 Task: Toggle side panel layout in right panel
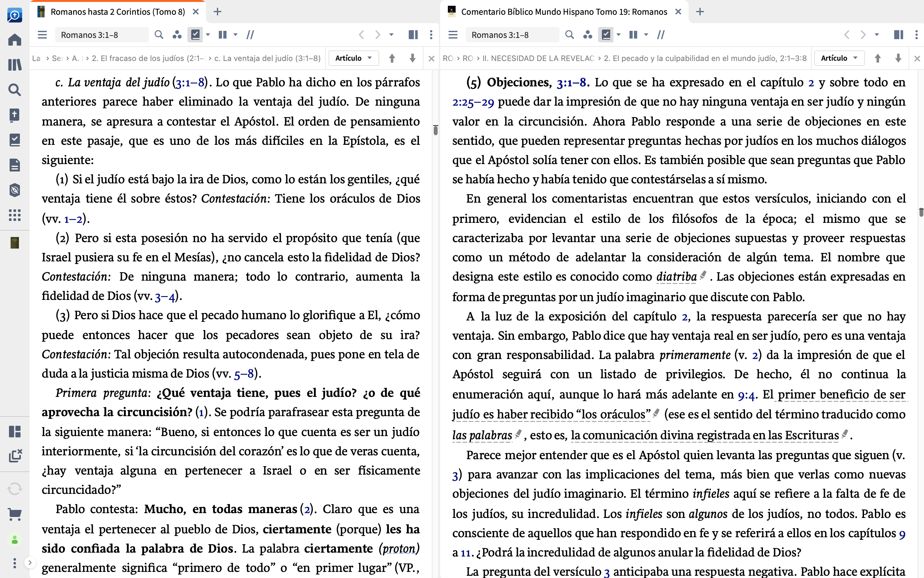click(898, 35)
